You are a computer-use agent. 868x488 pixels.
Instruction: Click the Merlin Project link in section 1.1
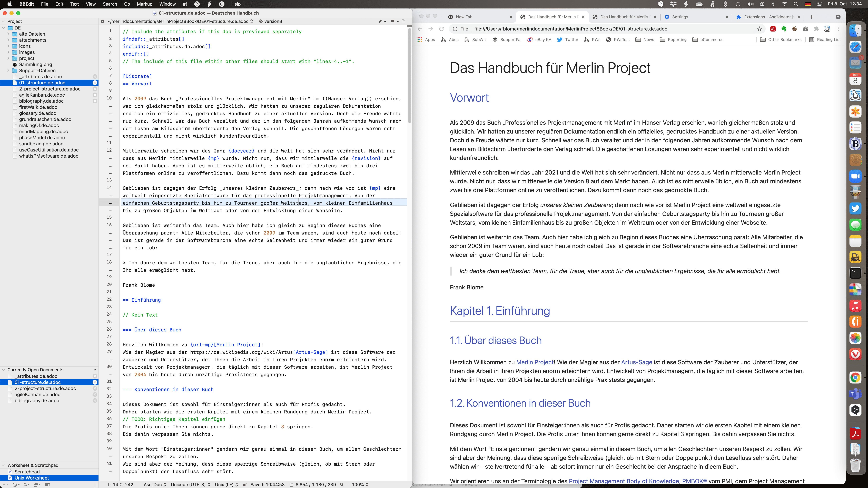535,362
